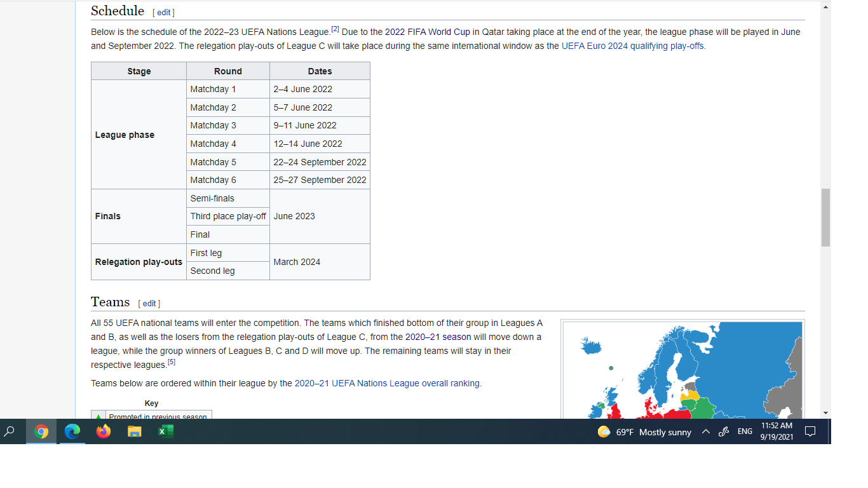Jump to reference [2] footnote
868x488 pixels.
point(336,29)
